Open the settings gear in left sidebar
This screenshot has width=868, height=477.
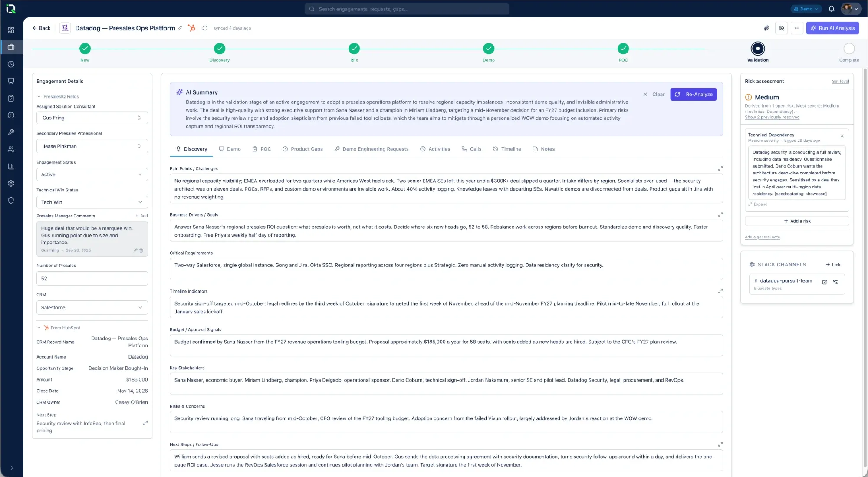(x=11, y=183)
